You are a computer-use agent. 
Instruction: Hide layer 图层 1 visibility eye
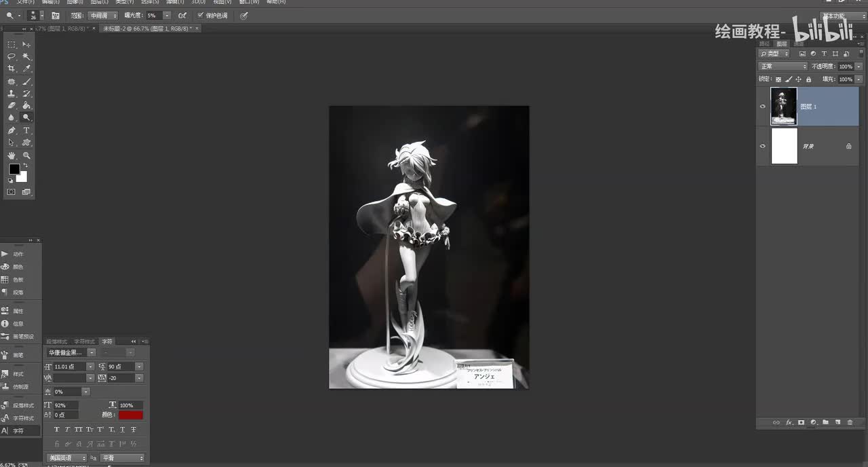click(763, 107)
